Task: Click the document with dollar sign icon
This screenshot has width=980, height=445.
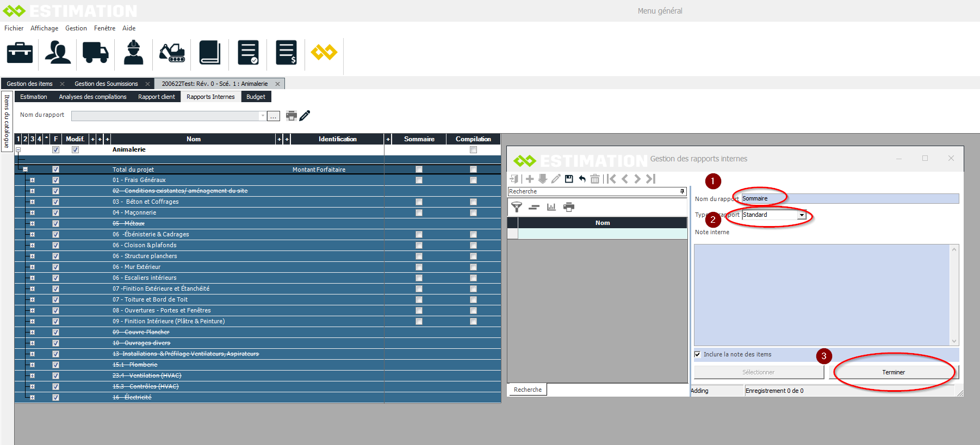Action: point(286,53)
